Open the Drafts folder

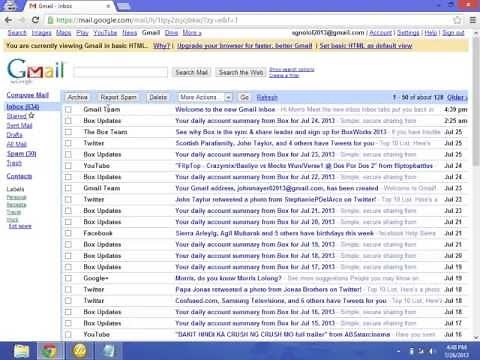(15, 135)
